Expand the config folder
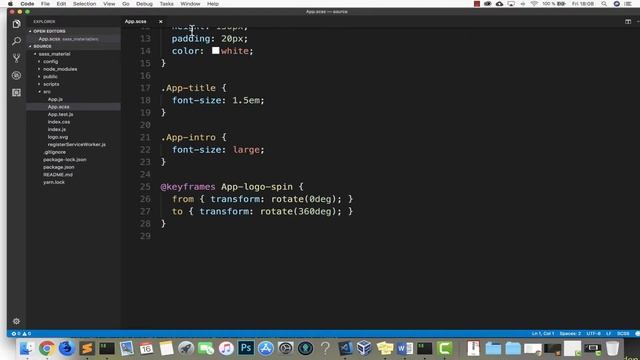 click(x=51, y=62)
